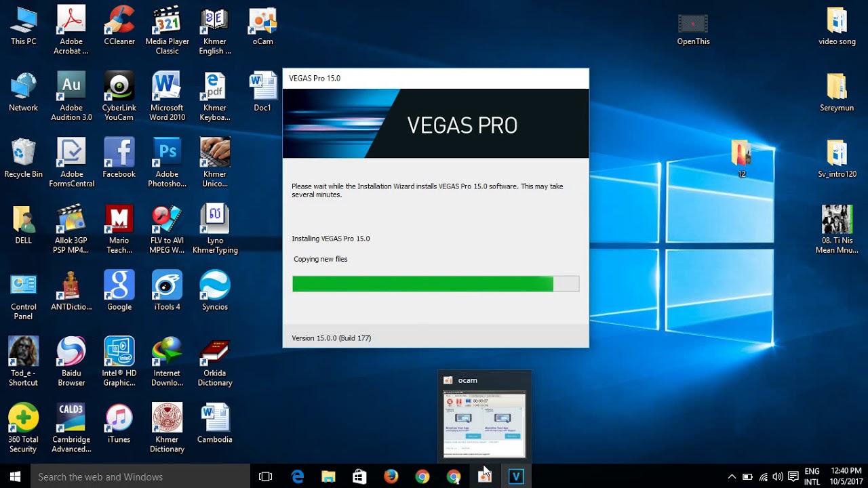Image resolution: width=868 pixels, height=488 pixels.
Task: Select the This PC desktop icon
Action: tap(23, 26)
